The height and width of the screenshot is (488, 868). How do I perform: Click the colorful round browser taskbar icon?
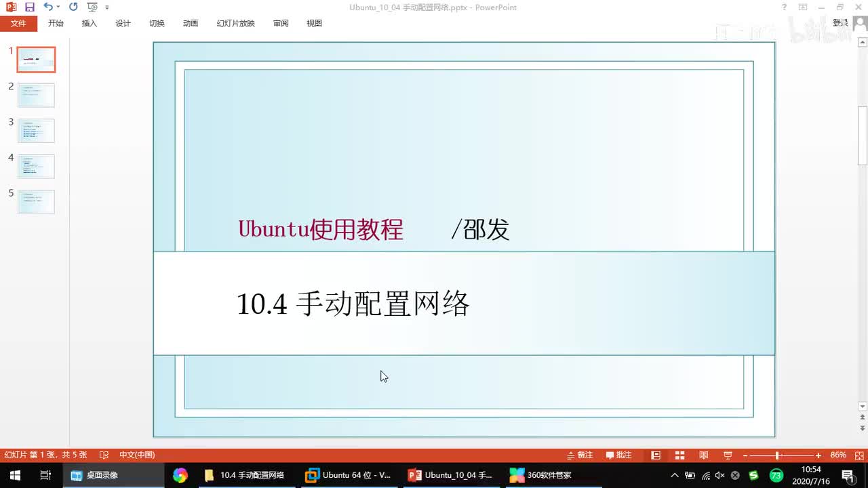(x=180, y=475)
